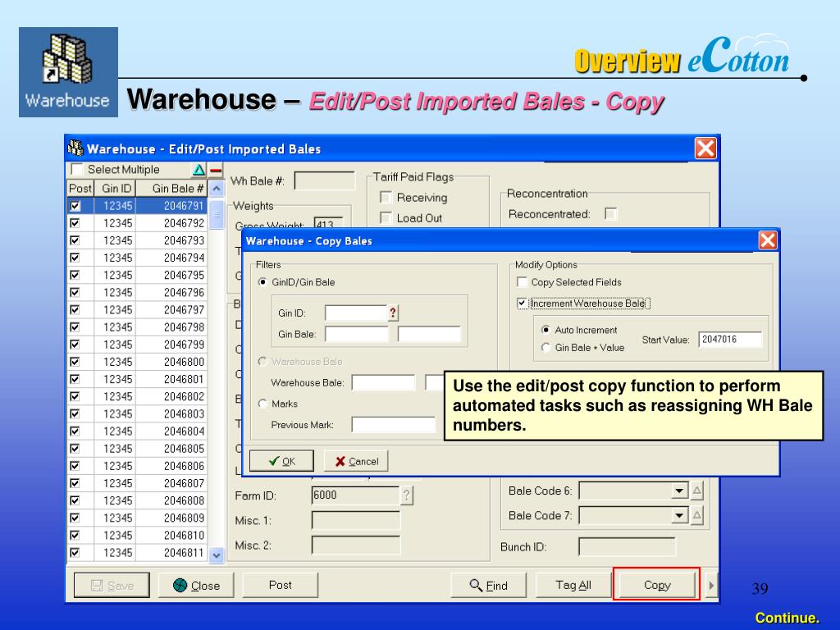Select the Marks filter radio

pos(262,404)
